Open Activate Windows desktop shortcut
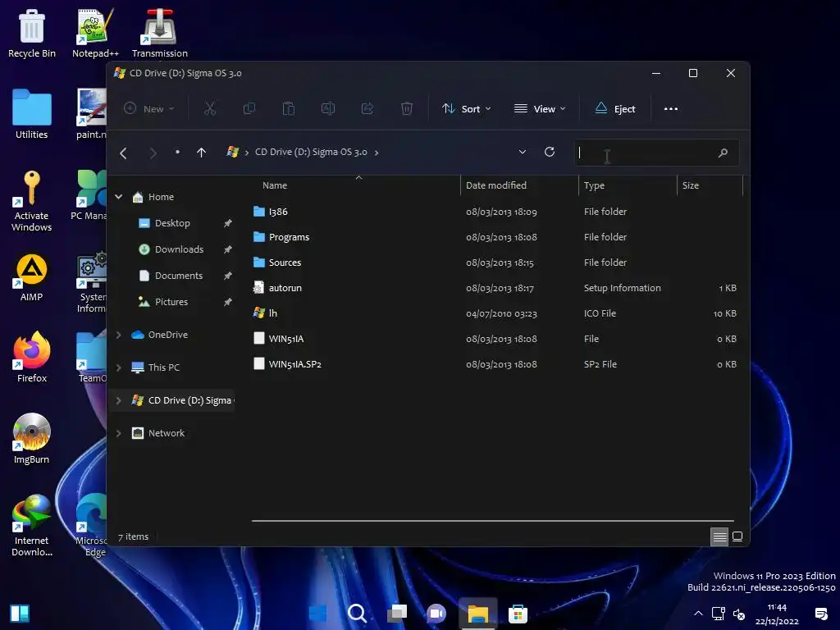Image resolution: width=840 pixels, height=630 pixels. click(x=32, y=201)
